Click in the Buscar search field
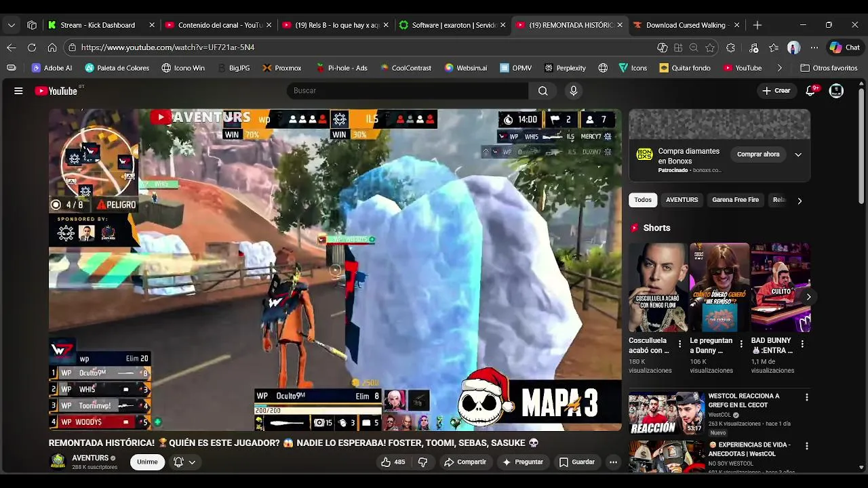This screenshot has height=488, width=868. click(x=408, y=91)
